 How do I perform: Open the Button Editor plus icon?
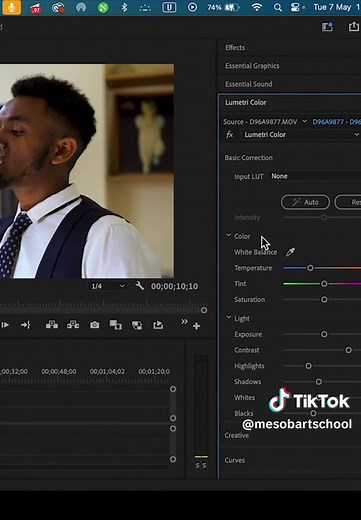coord(196,326)
